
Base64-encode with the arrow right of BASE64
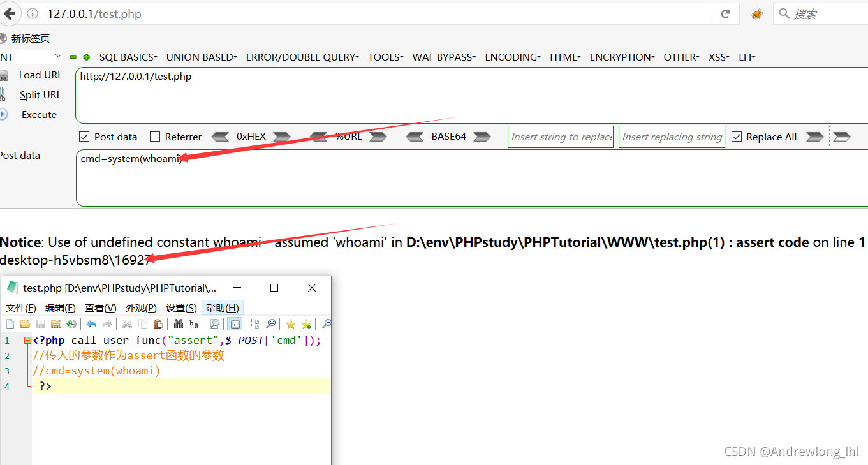482,137
